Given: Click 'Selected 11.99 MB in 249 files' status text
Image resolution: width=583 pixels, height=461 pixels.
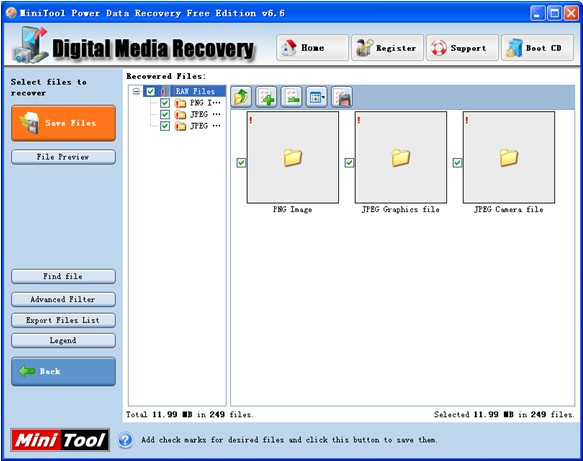Looking at the screenshot, I should (504, 415).
